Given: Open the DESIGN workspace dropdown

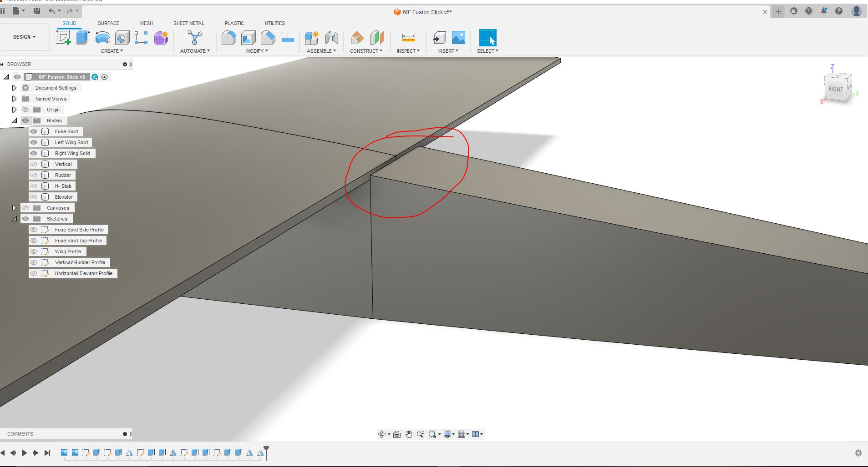Looking at the screenshot, I should 24,37.
